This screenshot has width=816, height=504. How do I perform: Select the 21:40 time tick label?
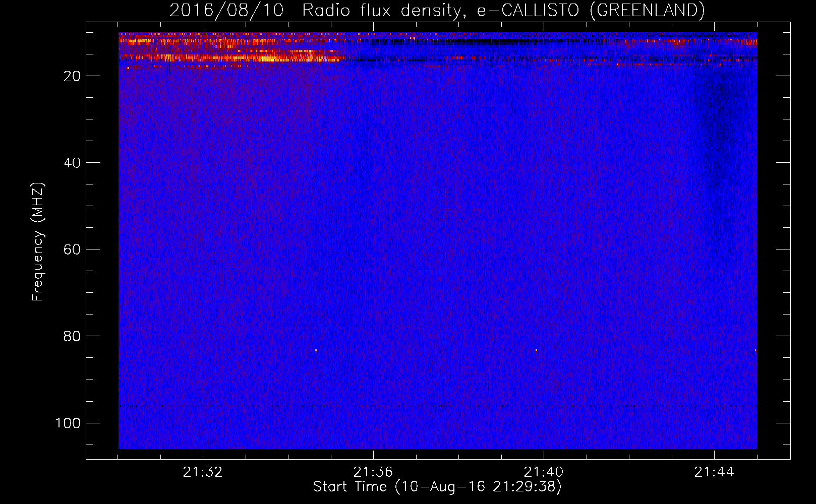coord(544,472)
